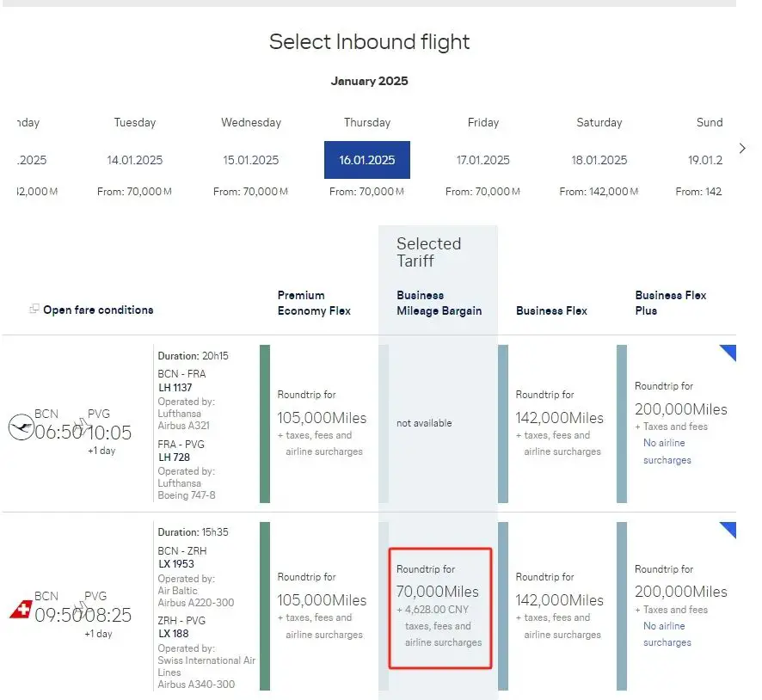Click the BCN - ZRH segment text
This screenshot has width=762, height=700.
[182, 551]
